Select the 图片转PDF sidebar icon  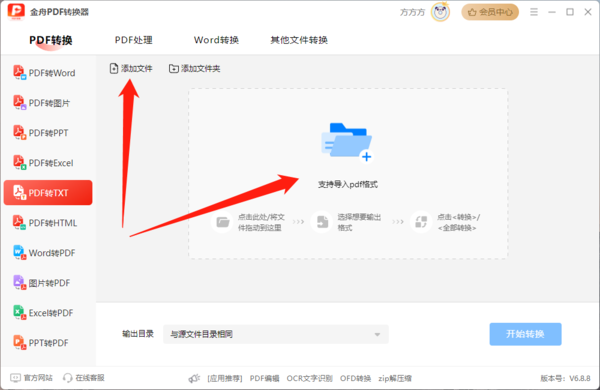tap(20, 282)
